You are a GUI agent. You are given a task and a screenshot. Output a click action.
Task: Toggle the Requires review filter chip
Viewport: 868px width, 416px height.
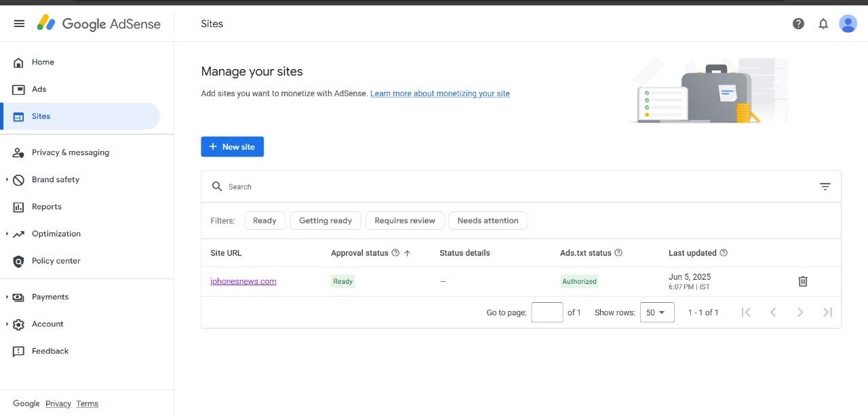(405, 220)
